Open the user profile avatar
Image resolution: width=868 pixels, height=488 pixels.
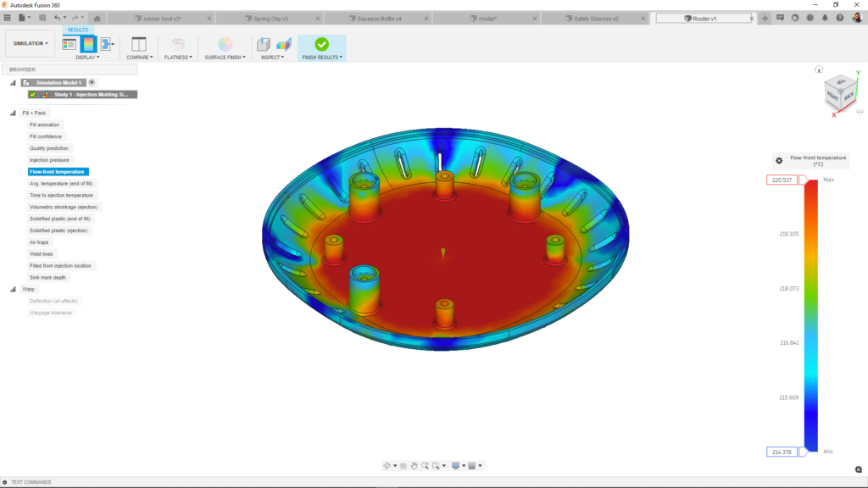(857, 19)
